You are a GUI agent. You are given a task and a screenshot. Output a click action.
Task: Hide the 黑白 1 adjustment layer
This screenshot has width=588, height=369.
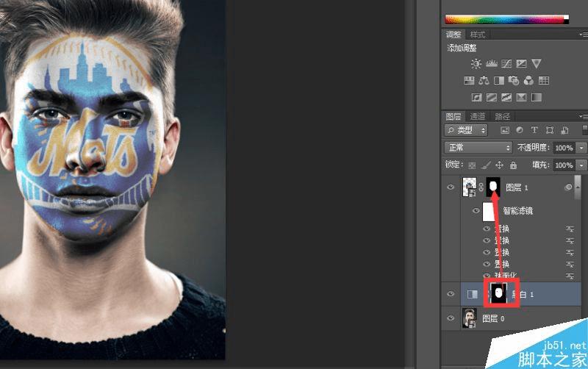point(451,294)
